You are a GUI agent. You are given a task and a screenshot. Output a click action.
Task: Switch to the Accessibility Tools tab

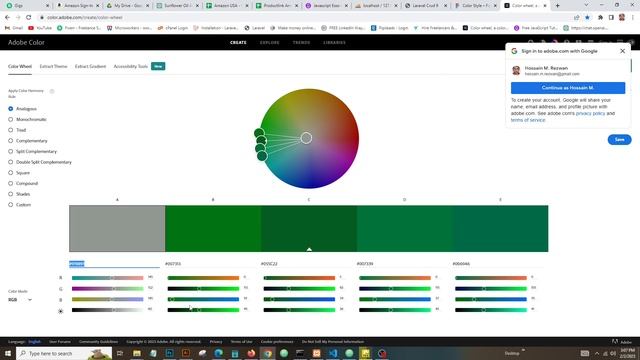[x=131, y=66]
